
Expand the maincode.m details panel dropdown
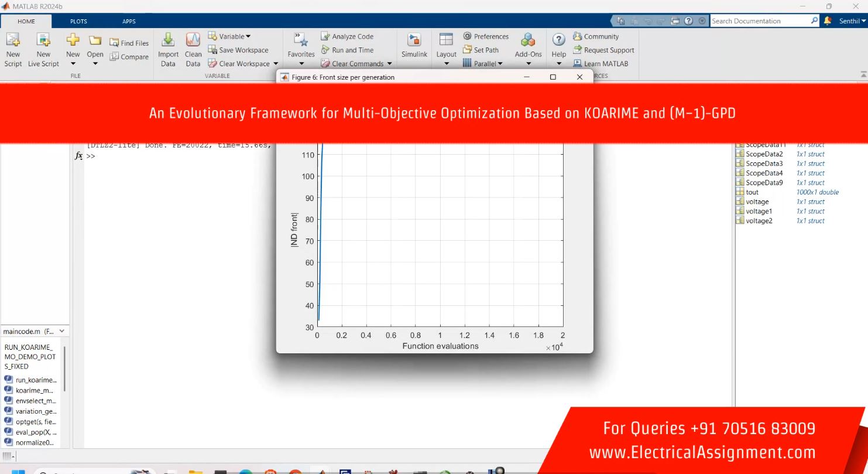tap(62, 331)
